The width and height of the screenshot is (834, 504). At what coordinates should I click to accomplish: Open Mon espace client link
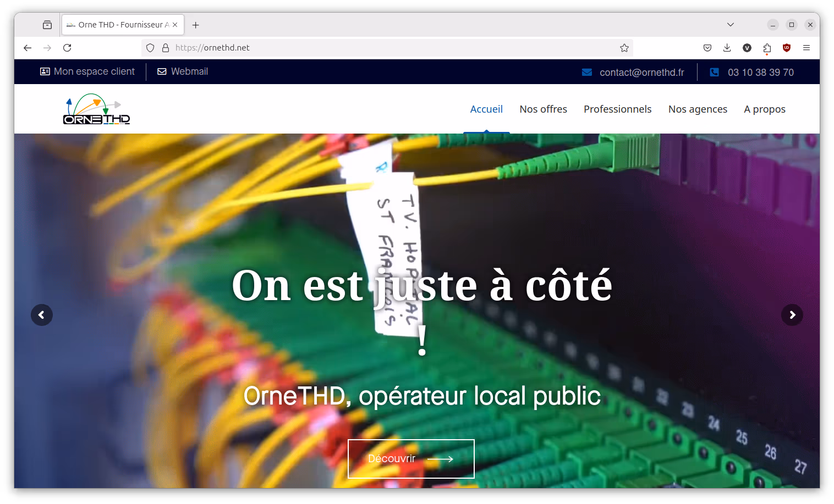point(87,71)
